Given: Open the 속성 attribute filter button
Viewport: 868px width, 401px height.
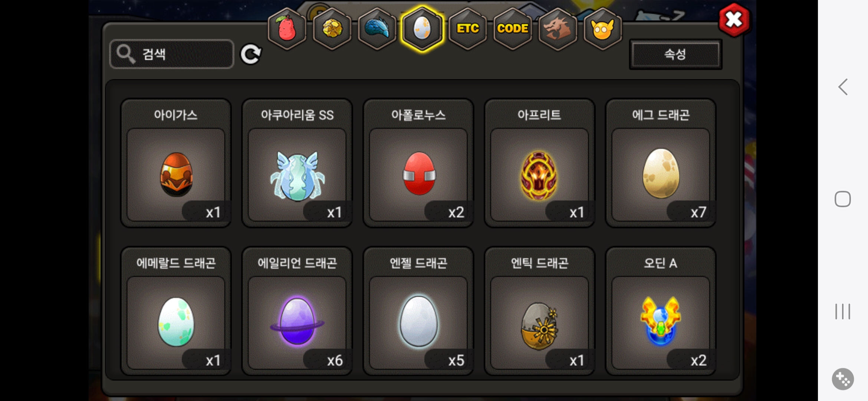Looking at the screenshot, I should click(x=675, y=54).
